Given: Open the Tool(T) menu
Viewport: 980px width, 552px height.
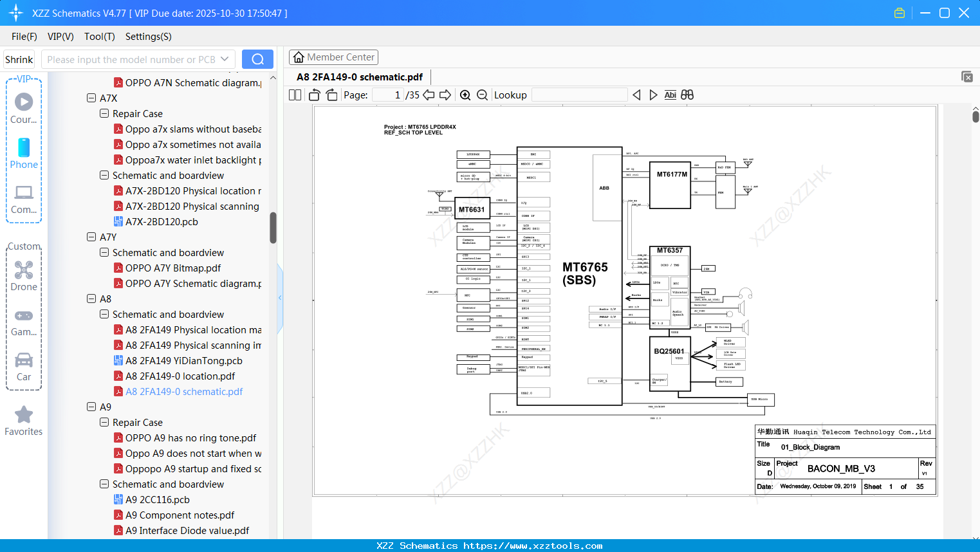Looking at the screenshot, I should tap(99, 37).
